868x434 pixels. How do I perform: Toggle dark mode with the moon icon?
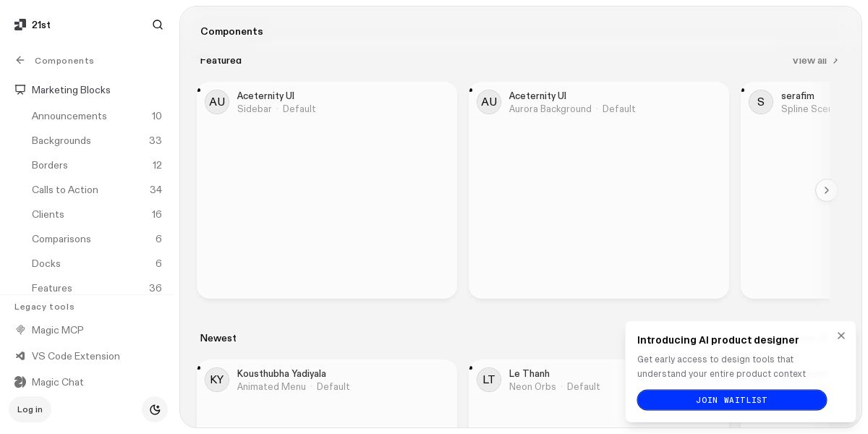(155, 409)
